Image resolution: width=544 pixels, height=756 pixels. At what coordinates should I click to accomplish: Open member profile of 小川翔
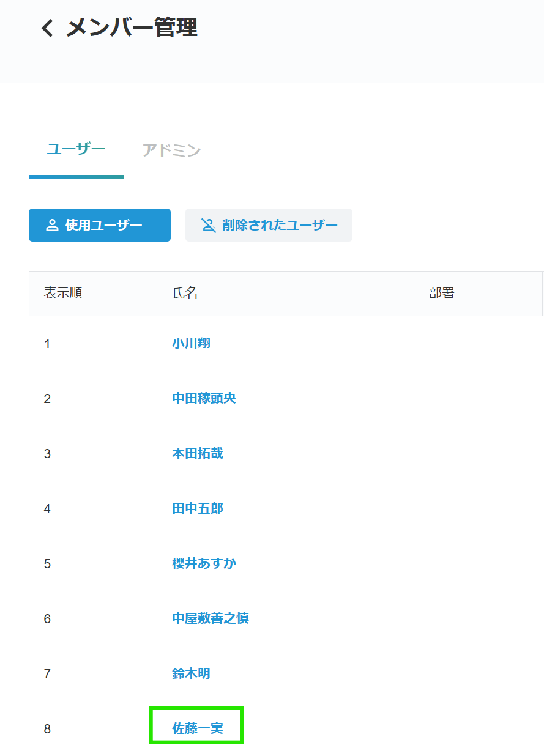point(191,343)
